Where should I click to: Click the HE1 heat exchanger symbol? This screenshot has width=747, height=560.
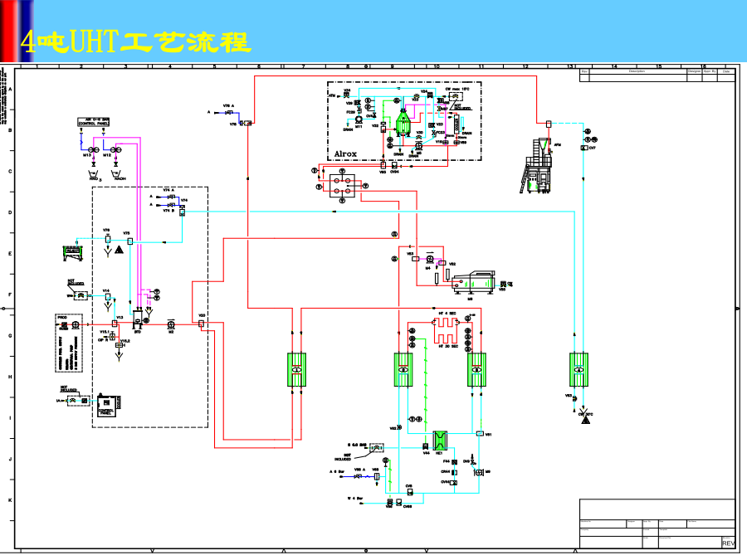pos(440,441)
